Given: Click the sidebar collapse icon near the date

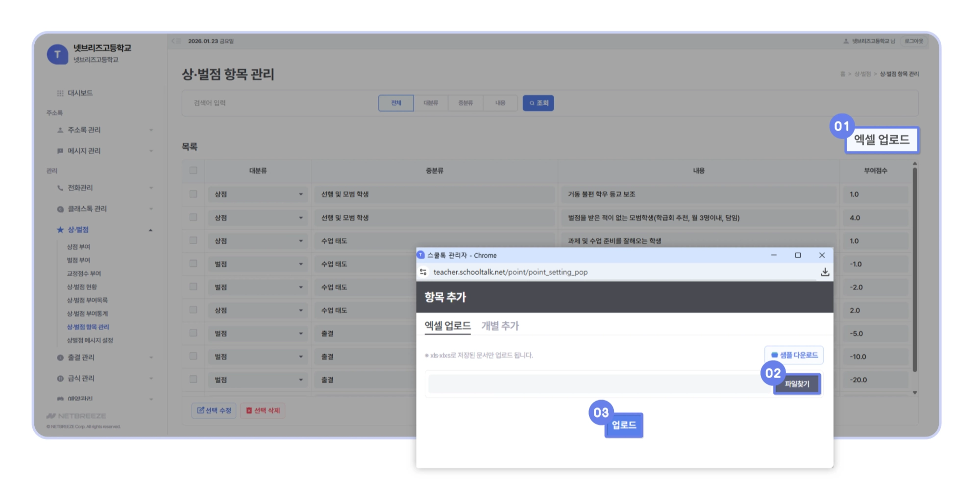Looking at the screenshot, I should tap(176, 41).
